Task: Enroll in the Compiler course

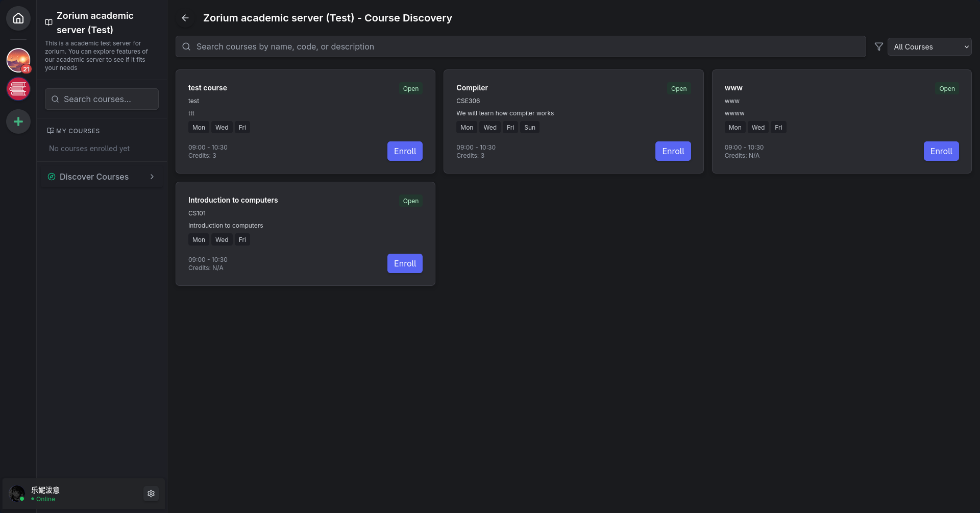Action: 673,151
